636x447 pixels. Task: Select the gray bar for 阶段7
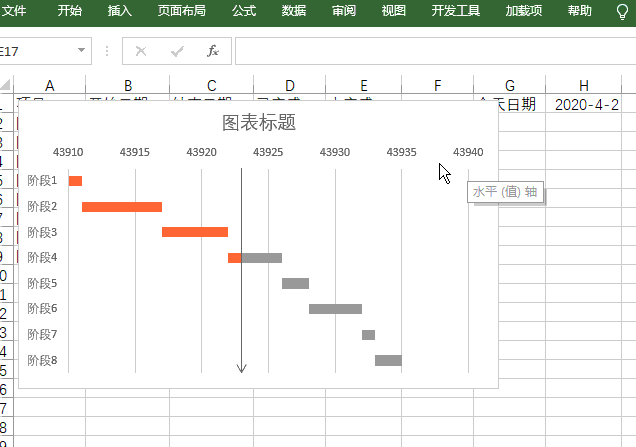[x=368, y=335]
